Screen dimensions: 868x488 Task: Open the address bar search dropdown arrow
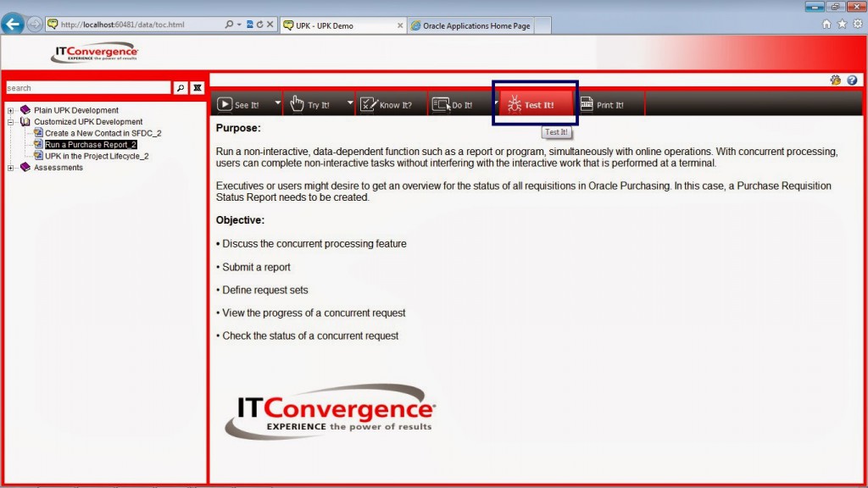pyautogui.click(x=239, y=25)
